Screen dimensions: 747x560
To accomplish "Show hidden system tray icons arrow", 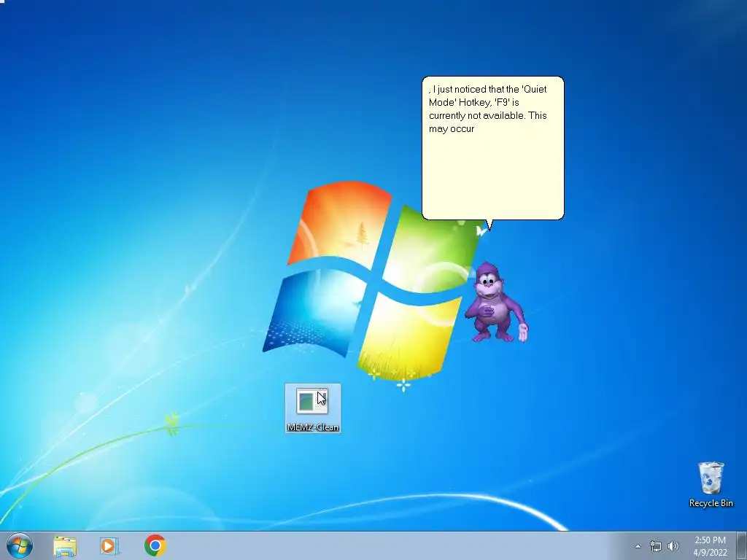I will tap(638, 546).
